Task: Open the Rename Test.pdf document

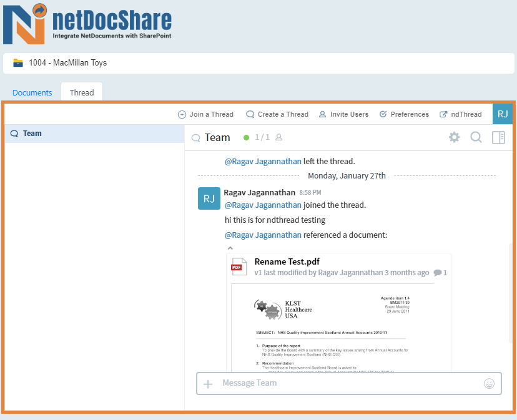Action: (x=287, y=261)
